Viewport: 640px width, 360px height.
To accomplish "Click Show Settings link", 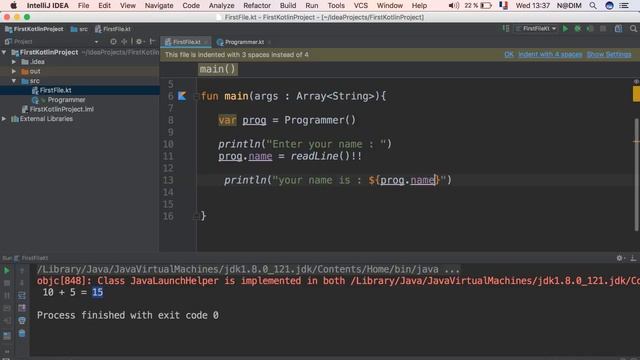I will (x=609, y=54).
